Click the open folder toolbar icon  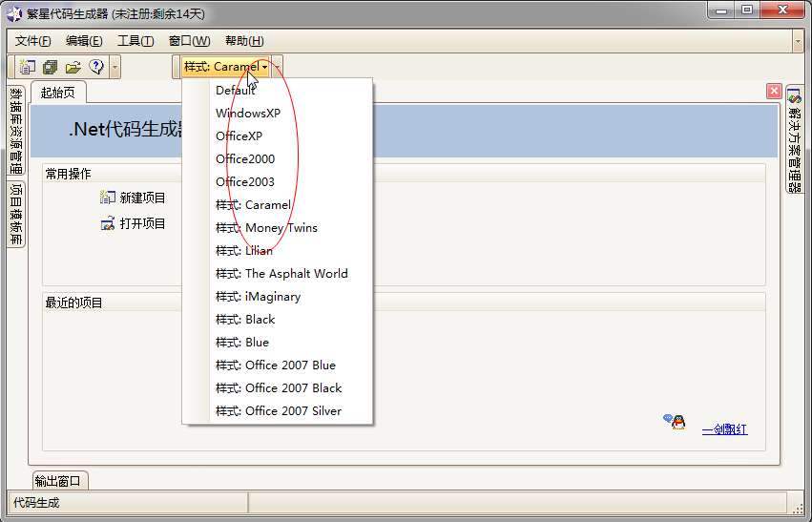pyautogui.click(x=73, y=67)
